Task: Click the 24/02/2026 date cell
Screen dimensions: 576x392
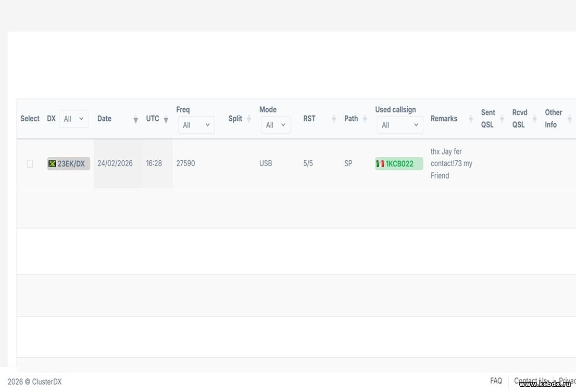Action: [x=115, y=163]
